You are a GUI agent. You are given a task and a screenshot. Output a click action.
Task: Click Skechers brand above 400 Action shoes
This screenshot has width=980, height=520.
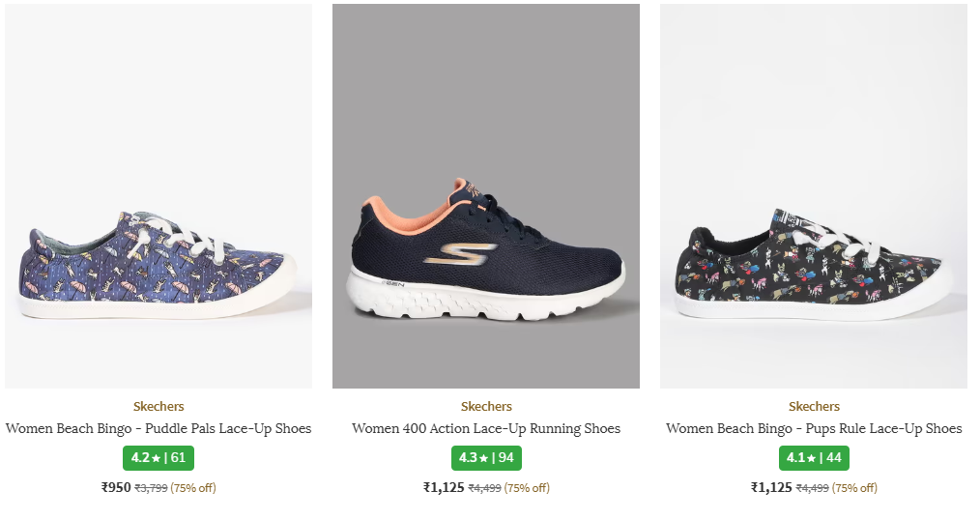[x=486, y=407]
